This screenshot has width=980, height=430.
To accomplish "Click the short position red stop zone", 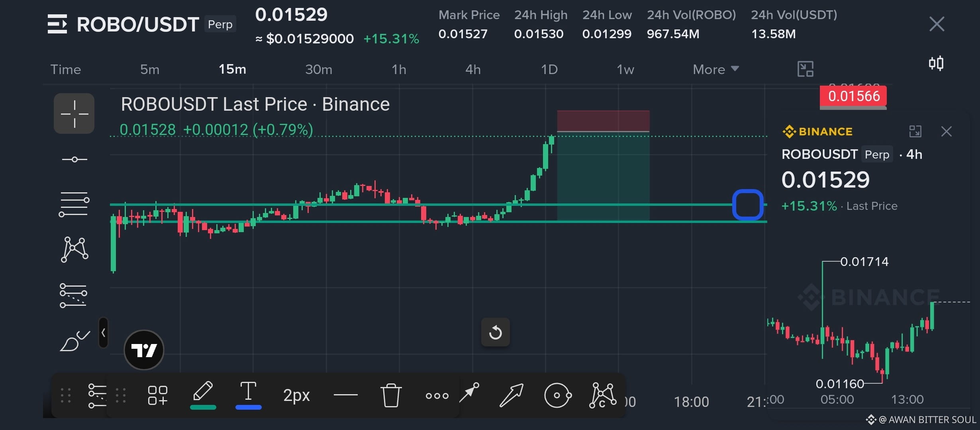I will click(x=603, y=121).
